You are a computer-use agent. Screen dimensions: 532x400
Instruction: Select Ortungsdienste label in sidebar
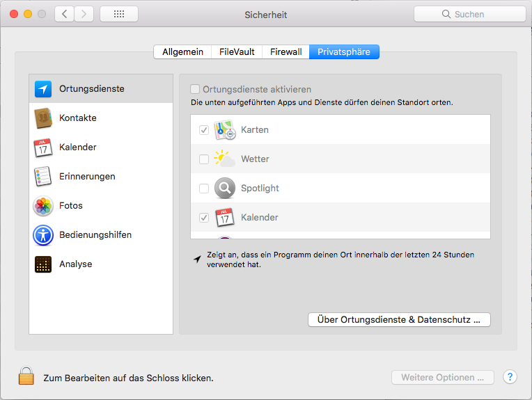click(92, 89)
